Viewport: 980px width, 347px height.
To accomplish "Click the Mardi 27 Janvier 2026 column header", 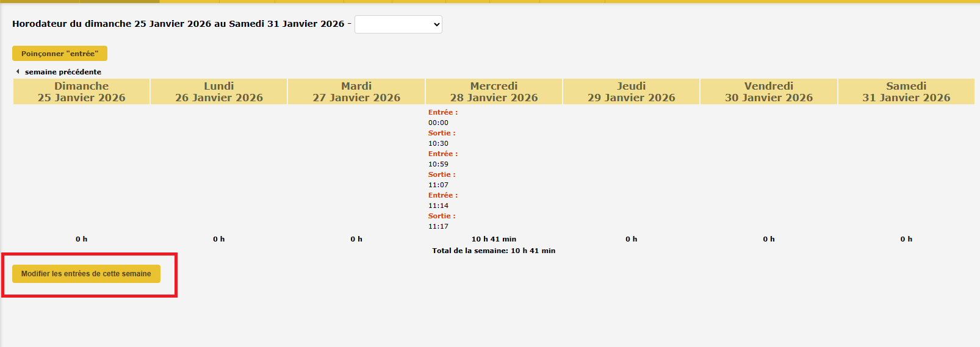I will coord(356,91).
